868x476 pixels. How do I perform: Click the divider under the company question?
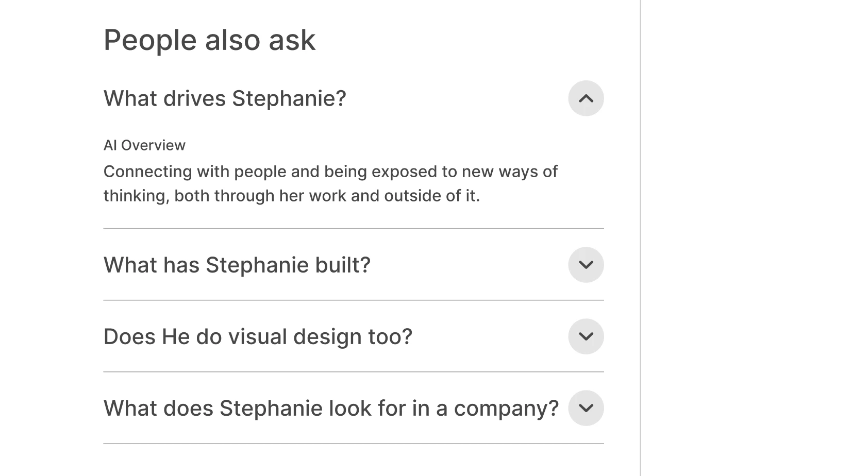click(353, 444)
